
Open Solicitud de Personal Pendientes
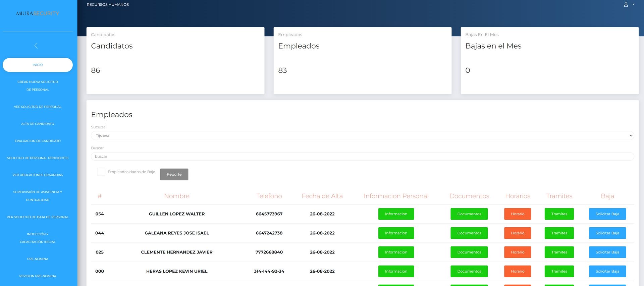pos(38,158)
